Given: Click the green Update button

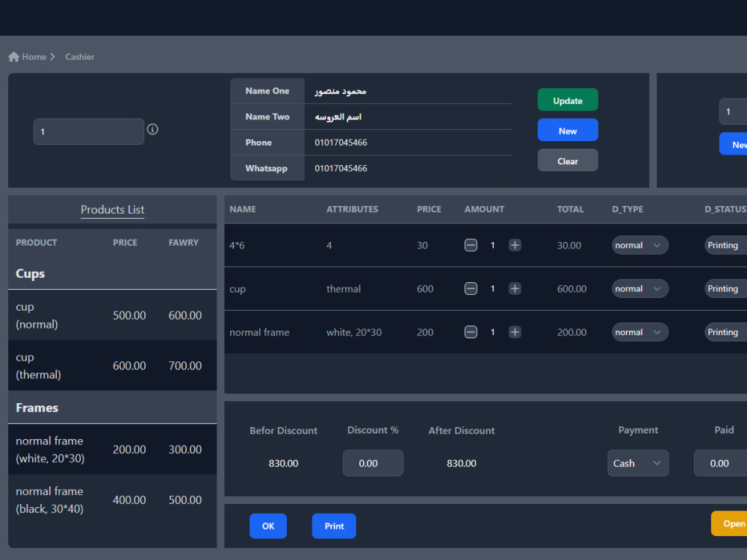Looking at the screenshot, I should 568,100.
